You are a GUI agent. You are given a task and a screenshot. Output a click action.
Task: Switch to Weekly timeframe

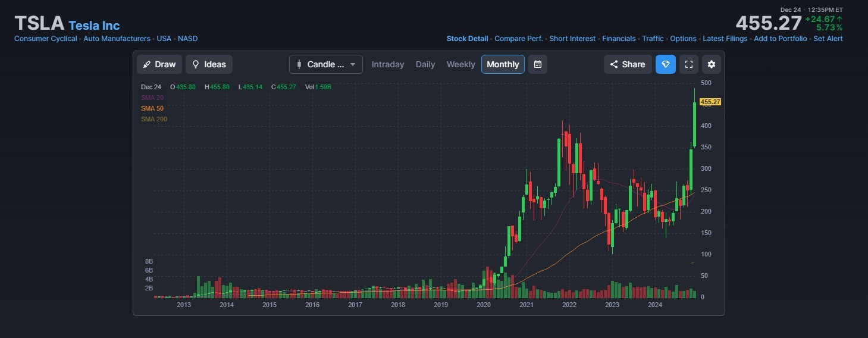460,64
